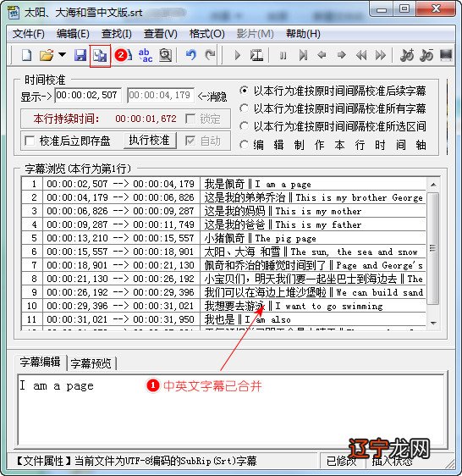The width and height of the screenshot is (462, 476).
Task: Open the 查看(V) menu
Action: click(x=161, y=34)
